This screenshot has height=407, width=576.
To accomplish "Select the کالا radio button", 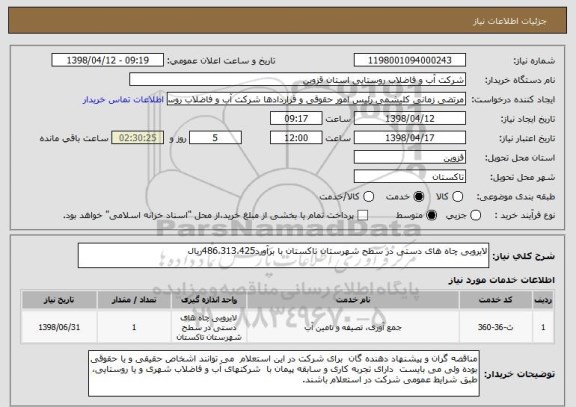I will click(457, 197).
